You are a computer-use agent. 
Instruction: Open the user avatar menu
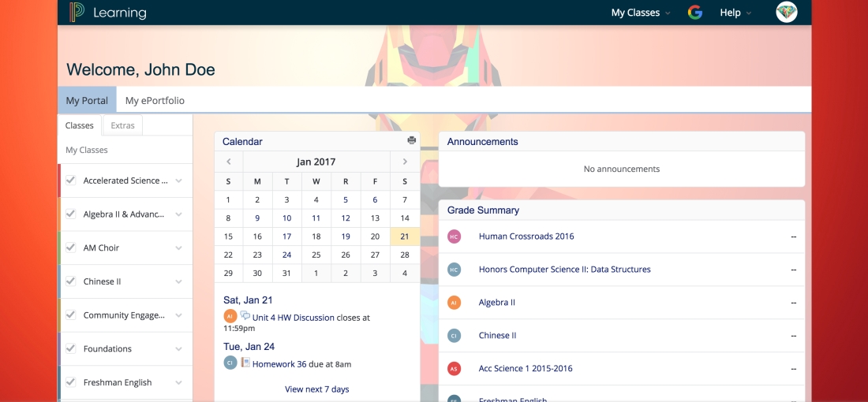(x=787, y=12)
